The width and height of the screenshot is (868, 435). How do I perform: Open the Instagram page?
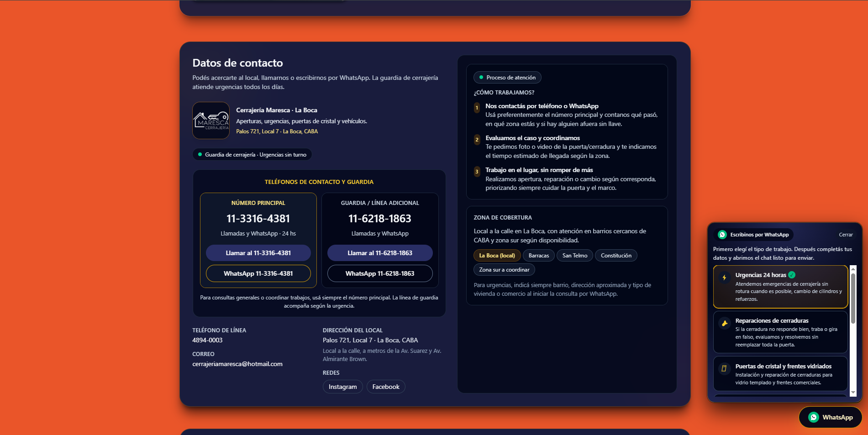click(342, 386)
